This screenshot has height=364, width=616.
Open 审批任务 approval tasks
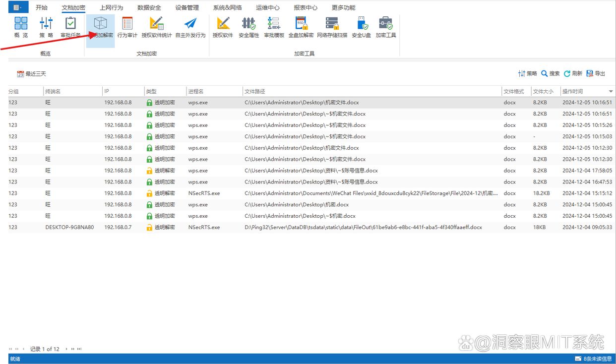70,27
